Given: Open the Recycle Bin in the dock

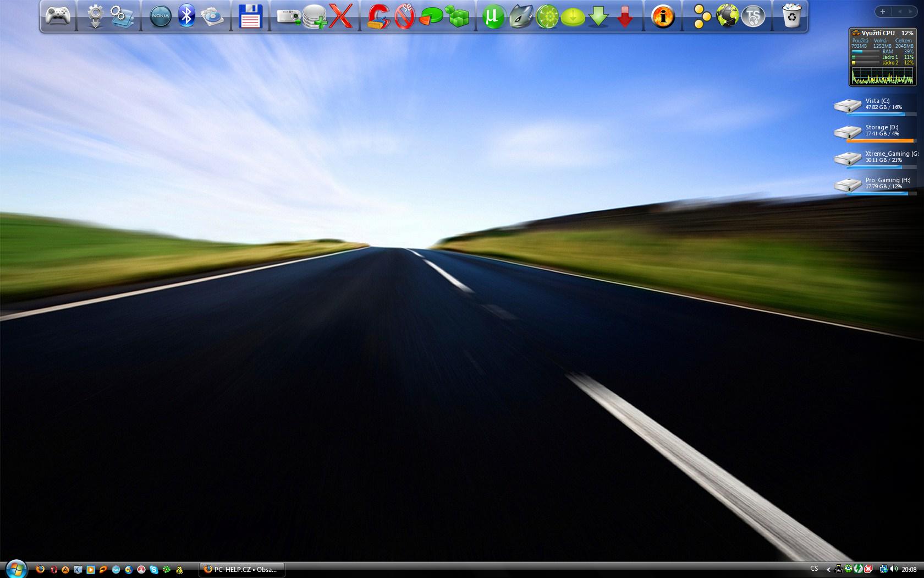Looking at the screenshot, I should pyautogui.click(x=791, y=16).
